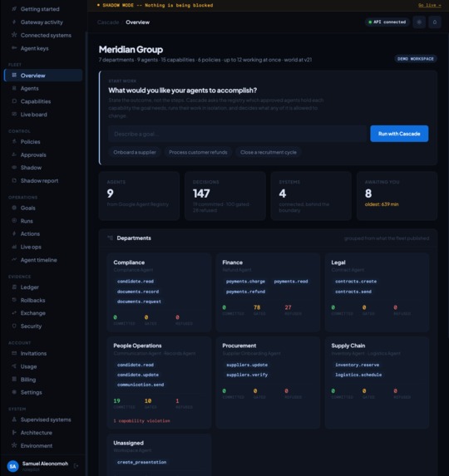Click the Cascade breadcrumb link

(x=108, y=22)
